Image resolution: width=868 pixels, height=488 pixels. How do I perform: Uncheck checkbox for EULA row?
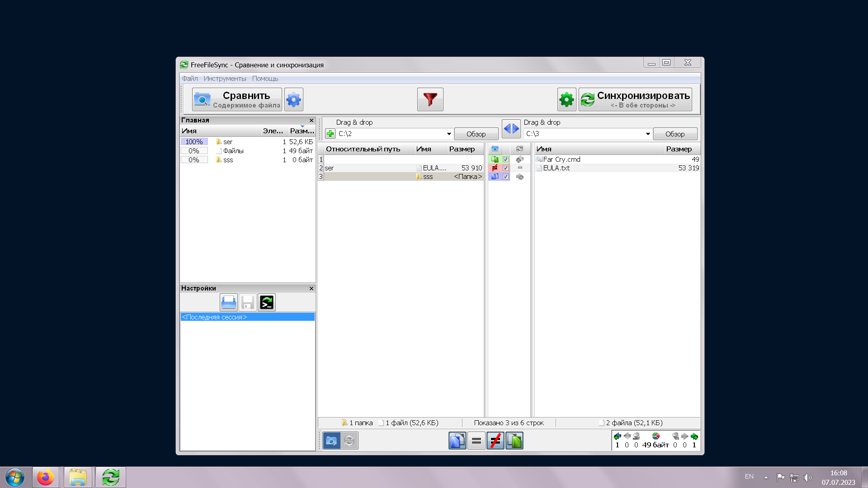(506, 168)
